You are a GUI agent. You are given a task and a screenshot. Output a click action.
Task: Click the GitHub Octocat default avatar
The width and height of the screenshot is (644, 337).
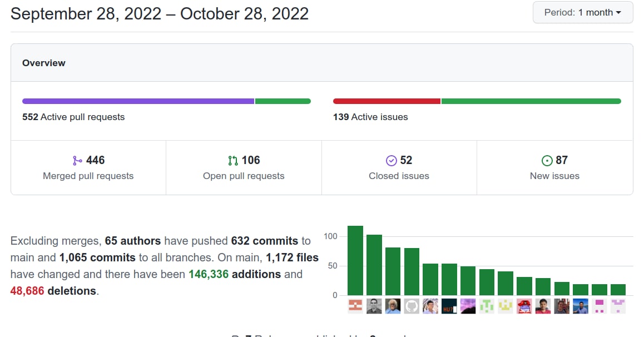click(412, 306)
